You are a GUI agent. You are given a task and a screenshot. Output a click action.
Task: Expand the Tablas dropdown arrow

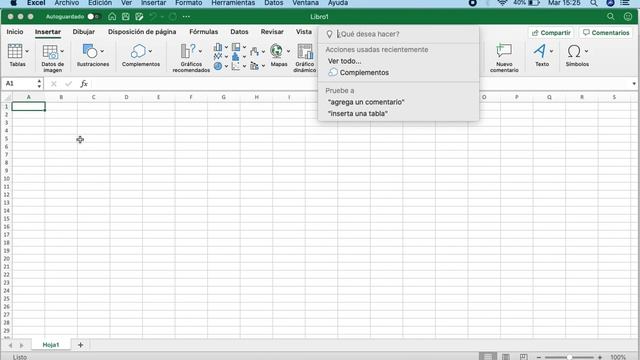[x=27, y=51]
